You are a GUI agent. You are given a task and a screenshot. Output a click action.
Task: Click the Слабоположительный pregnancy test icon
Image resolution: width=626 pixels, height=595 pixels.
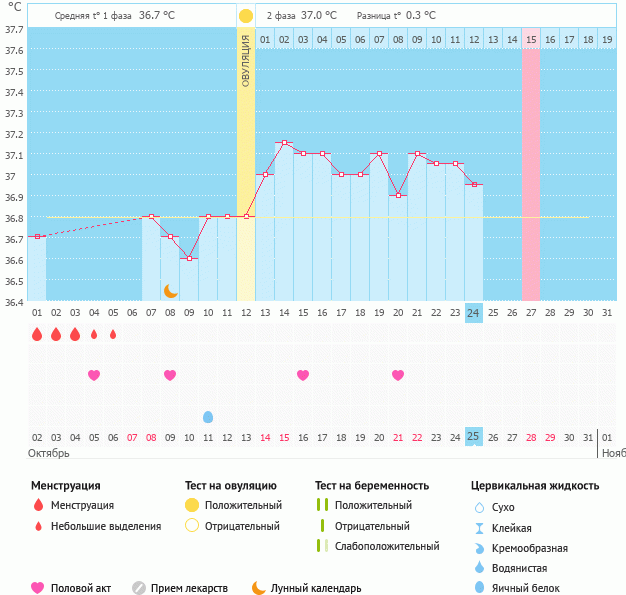[x=321, y=546]
